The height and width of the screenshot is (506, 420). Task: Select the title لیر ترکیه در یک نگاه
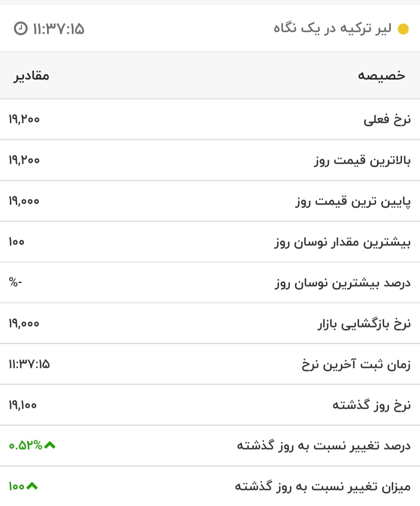click(x=332, y=29)
